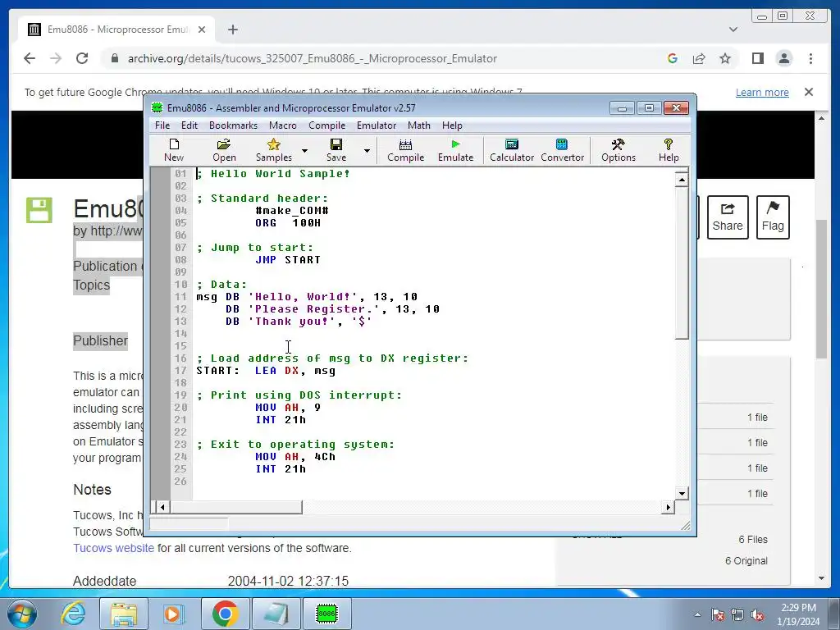
Task: Expand the Save dropdown arrow
Action: (367, 151)
